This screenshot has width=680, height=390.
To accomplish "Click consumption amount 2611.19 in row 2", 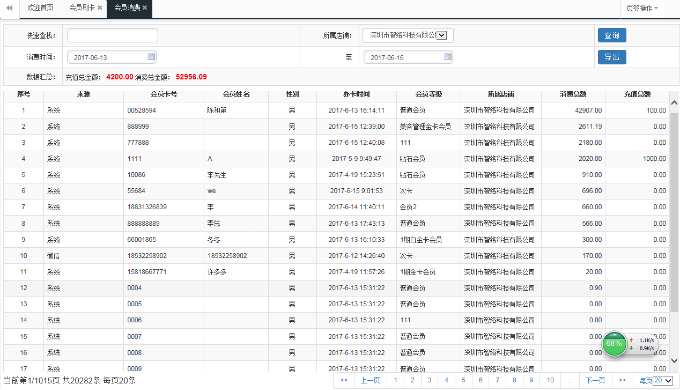I will (x=590, y=127).
